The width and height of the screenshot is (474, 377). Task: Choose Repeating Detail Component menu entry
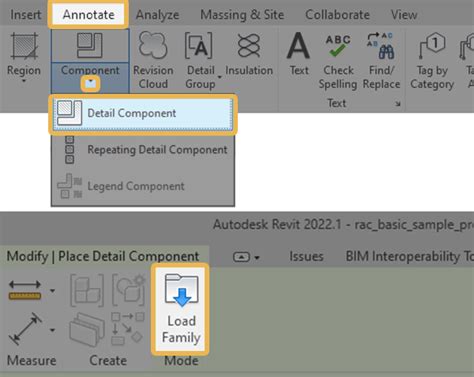coord(143,150)
